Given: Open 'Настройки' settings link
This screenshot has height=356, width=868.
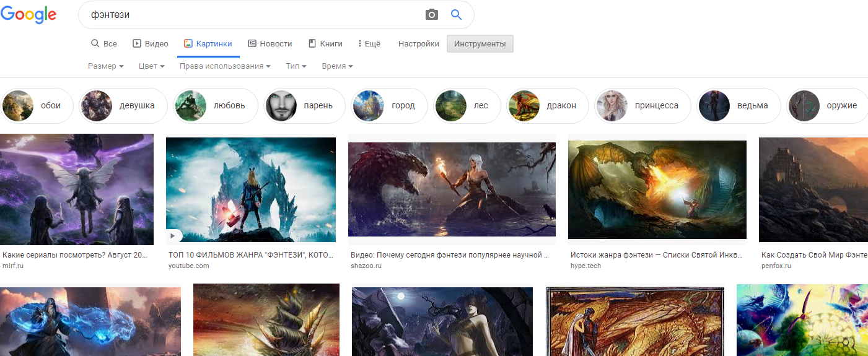Looking at the screenshot, I should coord(418,44).
